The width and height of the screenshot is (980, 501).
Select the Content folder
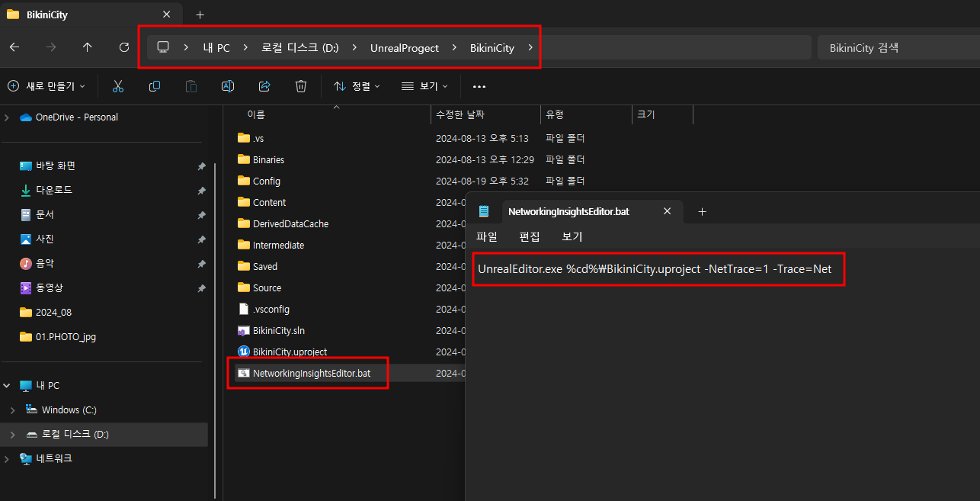[270, 202]
